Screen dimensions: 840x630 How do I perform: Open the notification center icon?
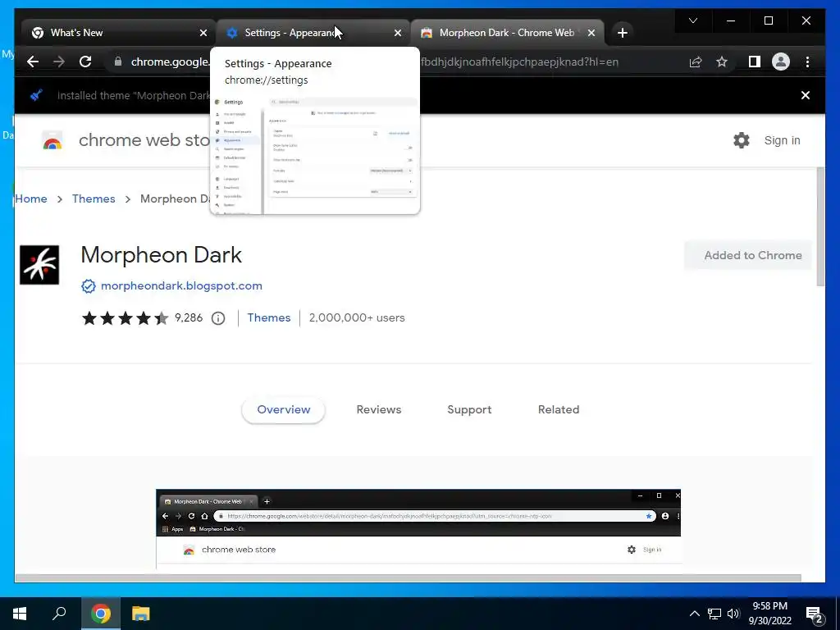[x=815, y=614]
